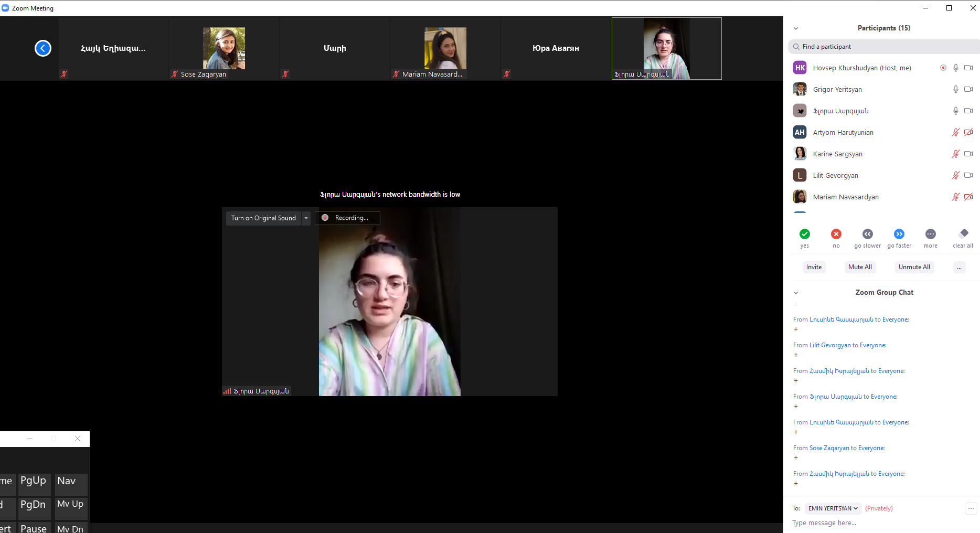Click Mariam Navasardyan's avatar in participants list
This screenshot has height=533, width=980.
(x=800, y=197)
